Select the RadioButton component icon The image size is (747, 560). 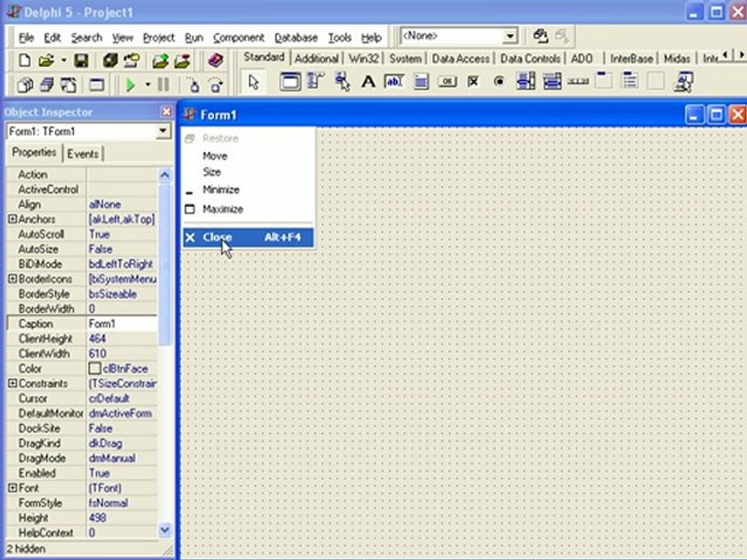pyautogui.click(x=499, y=82)
